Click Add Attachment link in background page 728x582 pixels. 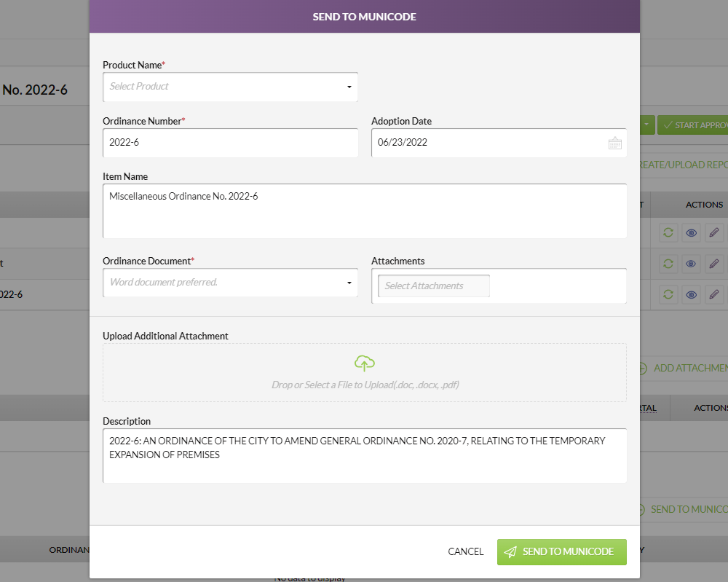point(684,369)
